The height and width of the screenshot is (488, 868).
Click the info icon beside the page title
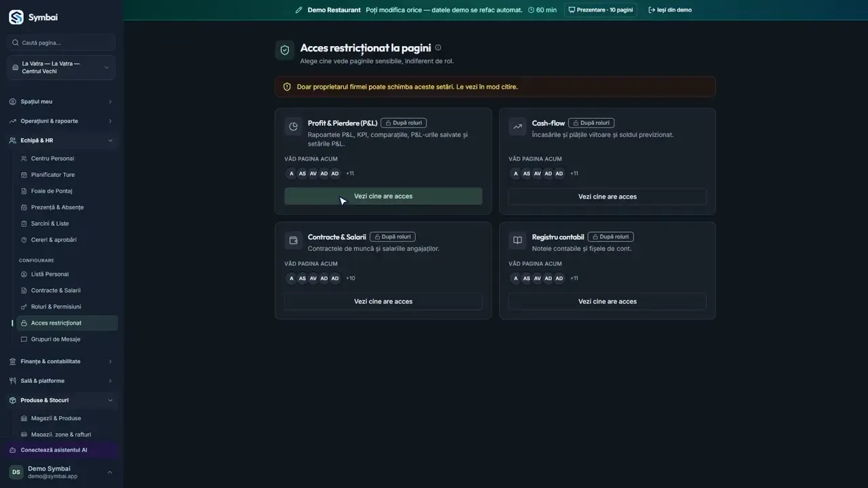coord(438,47)
